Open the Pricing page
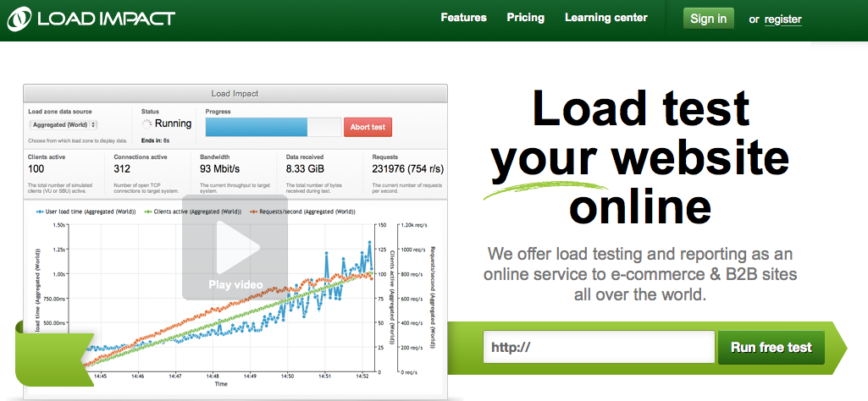 click(525, 18)
